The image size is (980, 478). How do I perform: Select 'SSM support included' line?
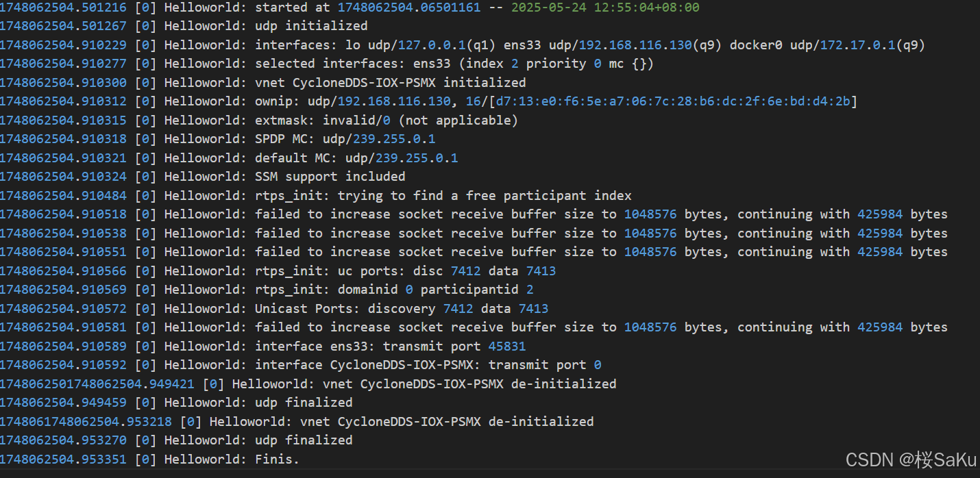point(203,177)
